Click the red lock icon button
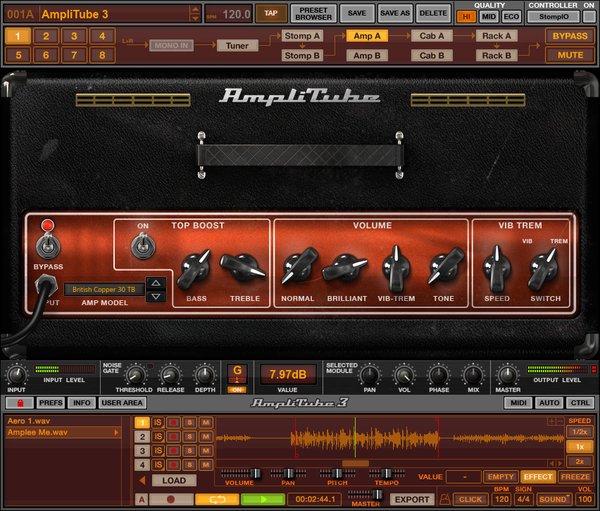Screen dimensions: 600x511 pos(18,403)
